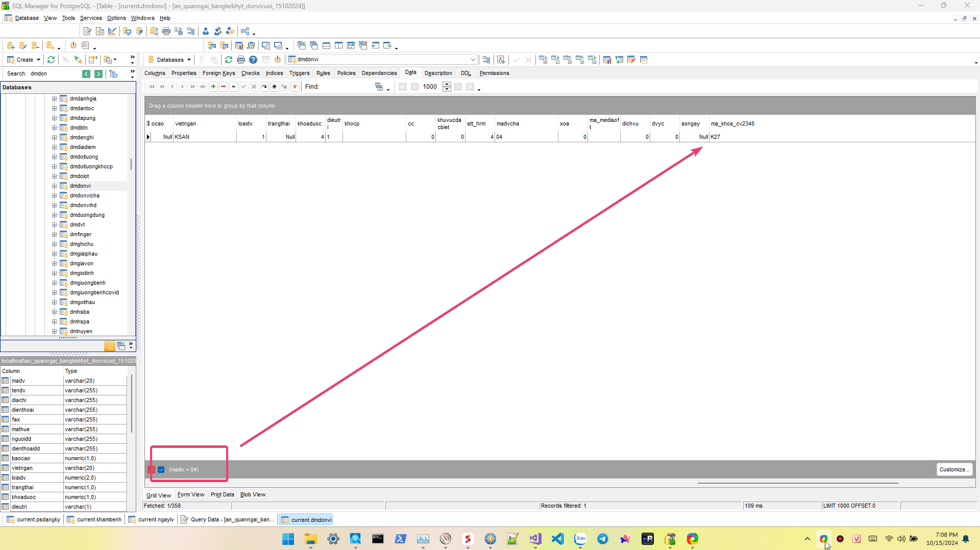This screenshot has width=980, height=550.
Task: Open the User Manager icon
Action: click(206, 31)
